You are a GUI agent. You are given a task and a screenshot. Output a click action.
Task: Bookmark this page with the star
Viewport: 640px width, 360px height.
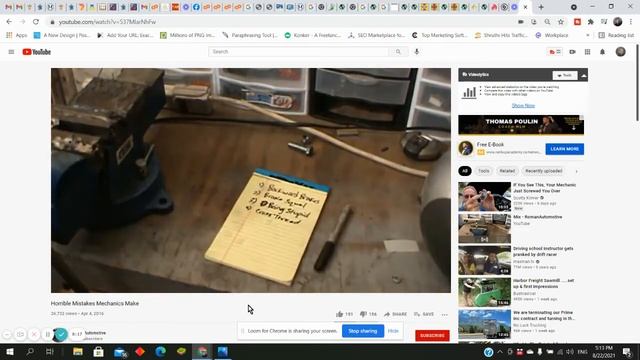pyautogui.click(x=561, y=22)
